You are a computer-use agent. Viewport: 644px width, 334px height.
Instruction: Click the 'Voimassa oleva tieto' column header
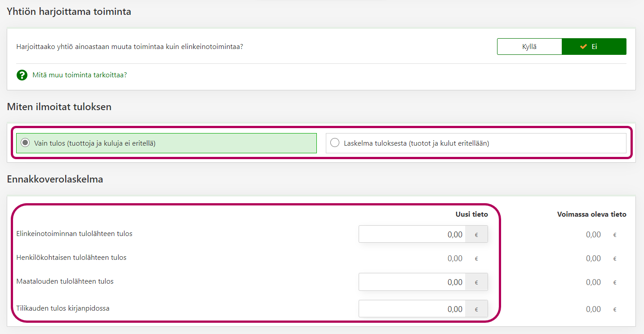click(591, 214)
